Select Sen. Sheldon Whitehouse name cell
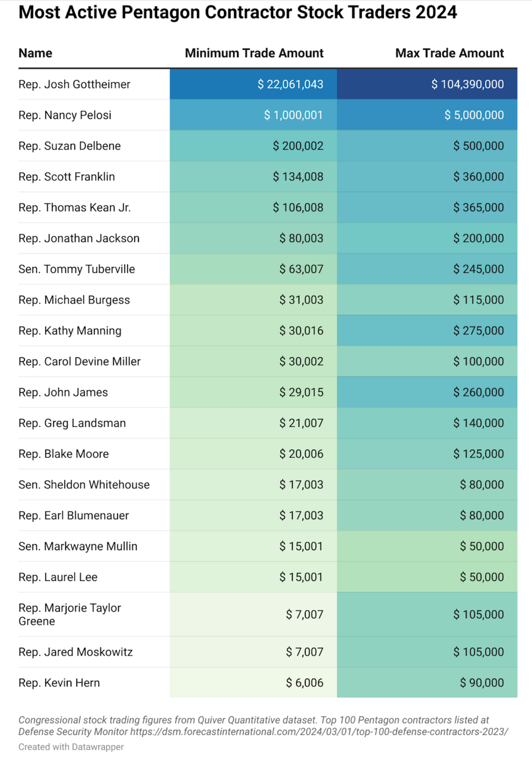 coord(84,485)
